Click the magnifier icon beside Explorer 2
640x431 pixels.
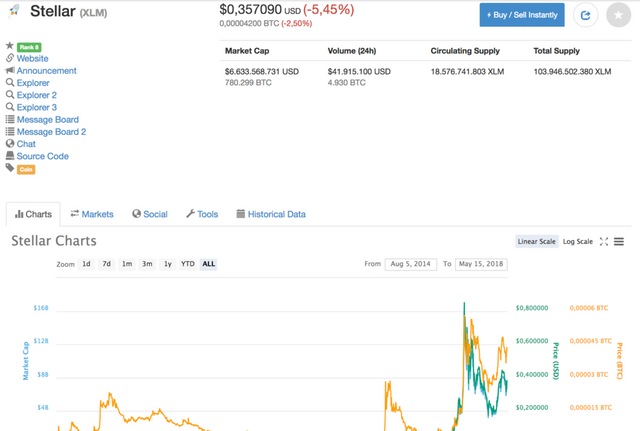click(10, 95)
